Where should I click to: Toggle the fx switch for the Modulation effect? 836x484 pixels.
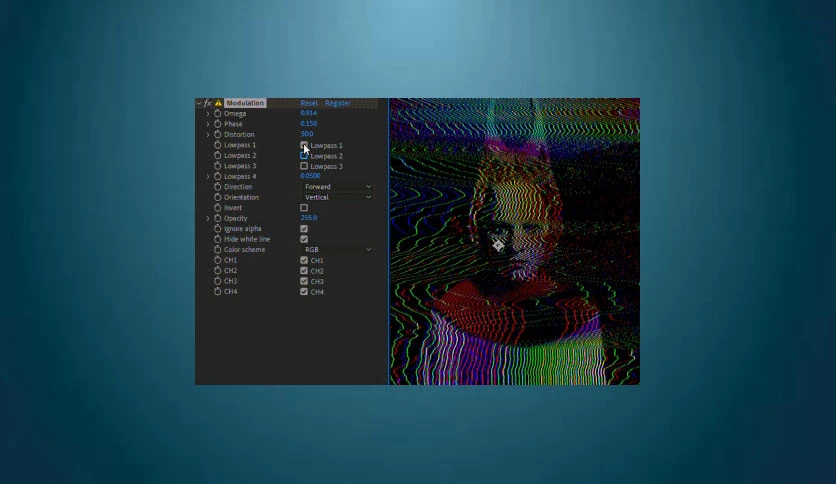(208, 103)
